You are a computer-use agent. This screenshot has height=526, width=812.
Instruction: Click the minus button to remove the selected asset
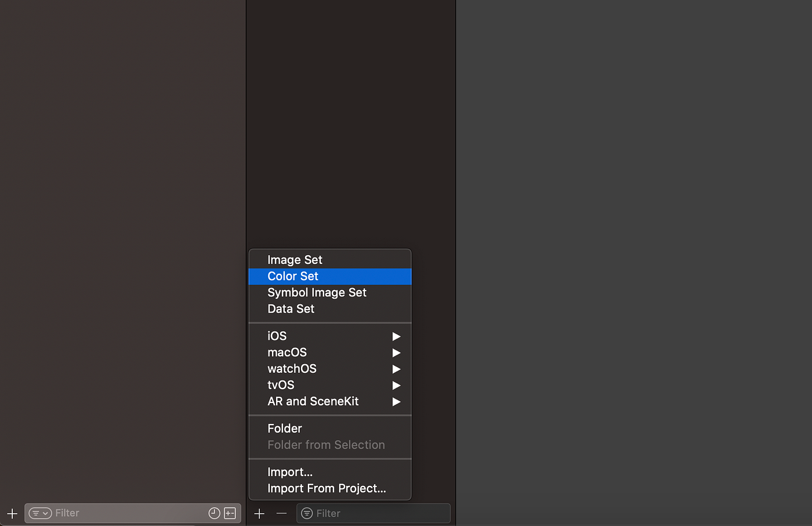click(281, 513)
